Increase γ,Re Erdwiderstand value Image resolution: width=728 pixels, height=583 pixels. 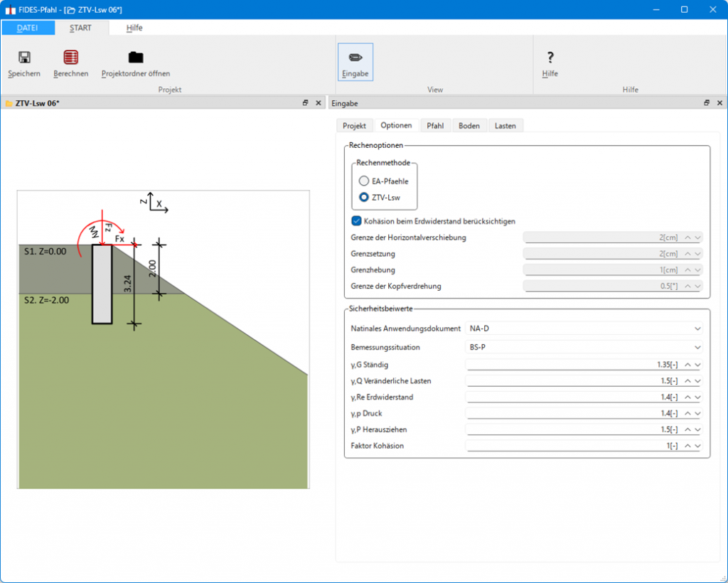click(x=687, y=397)
